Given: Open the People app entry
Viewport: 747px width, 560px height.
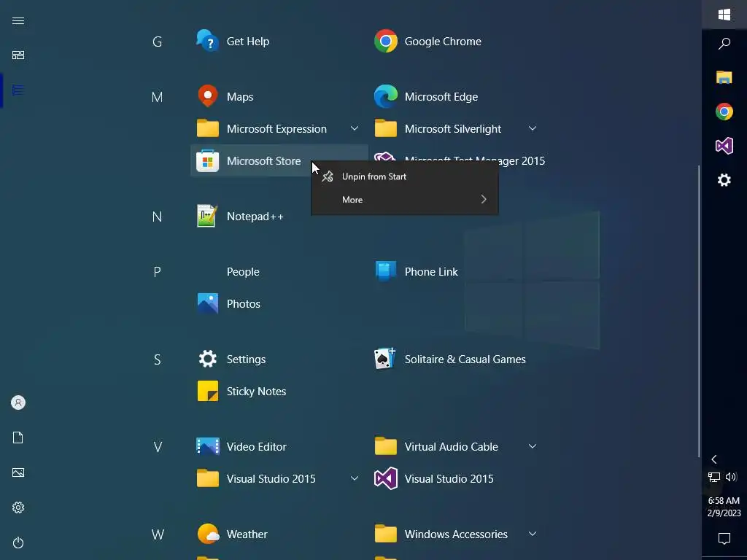Looking at the screenshot, I should point(243,271).
